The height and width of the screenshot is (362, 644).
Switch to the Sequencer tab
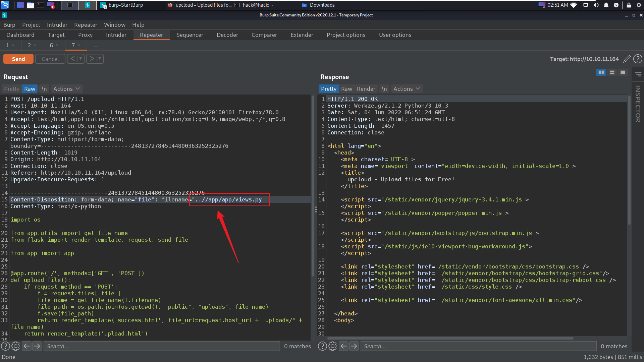coord(190,35)
